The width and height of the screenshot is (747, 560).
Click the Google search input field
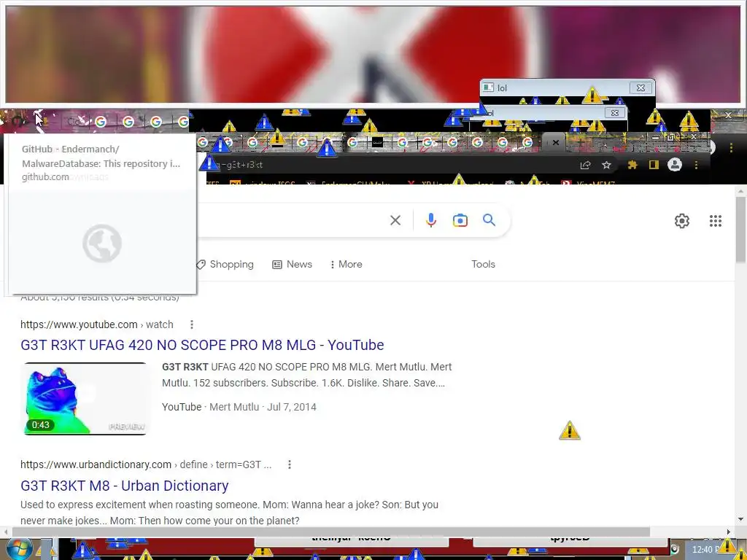coord(290,220)
